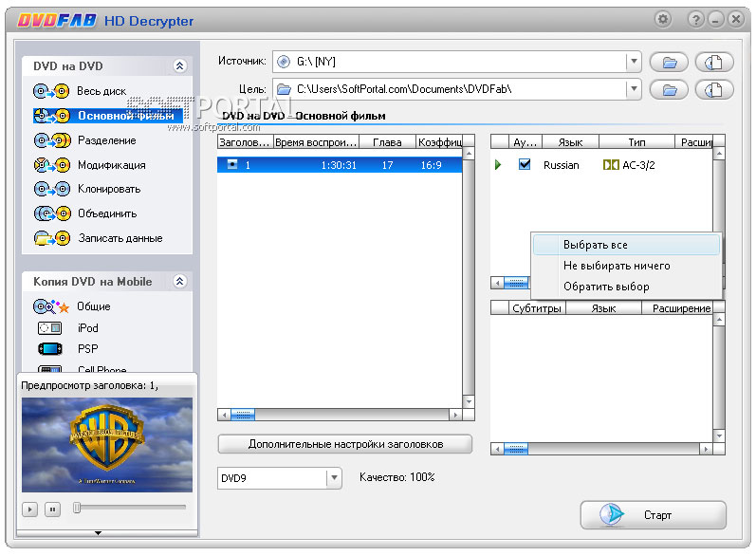Choose Не выбирать ничего menu entry
Screen dimensions: 756x556
pos(626,266)
